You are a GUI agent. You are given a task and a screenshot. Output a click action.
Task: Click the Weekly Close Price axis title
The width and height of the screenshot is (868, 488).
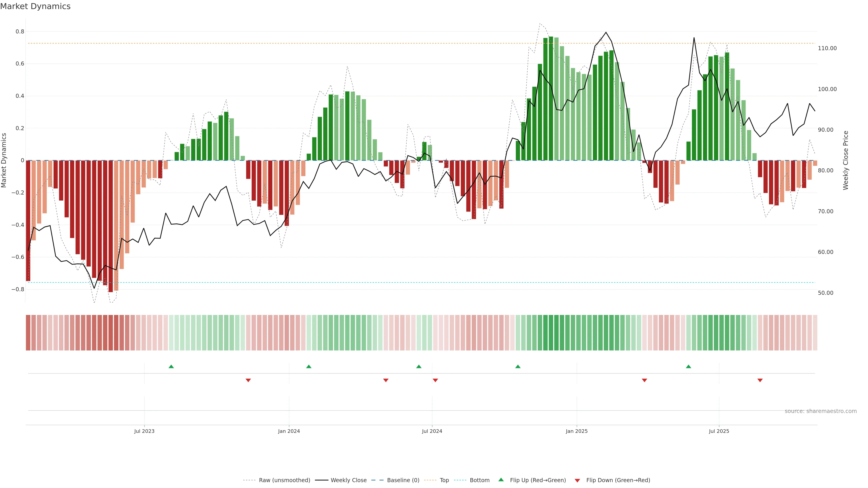[x=845, y=160]
